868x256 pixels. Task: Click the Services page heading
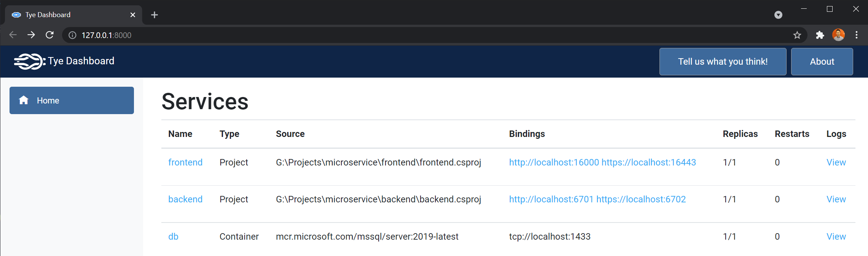(205, 102)
